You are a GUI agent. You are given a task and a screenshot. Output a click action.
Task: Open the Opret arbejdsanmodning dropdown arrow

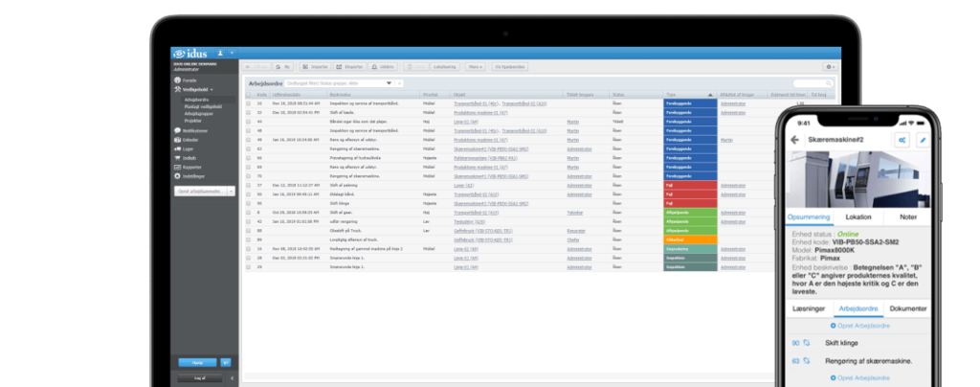[x=231, y=192]
